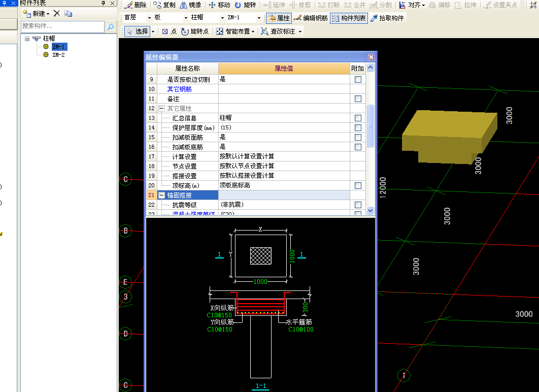Click the 搜索构件 search input field
The height and width of the screenshot is (392, 539).
coord(62,26)
